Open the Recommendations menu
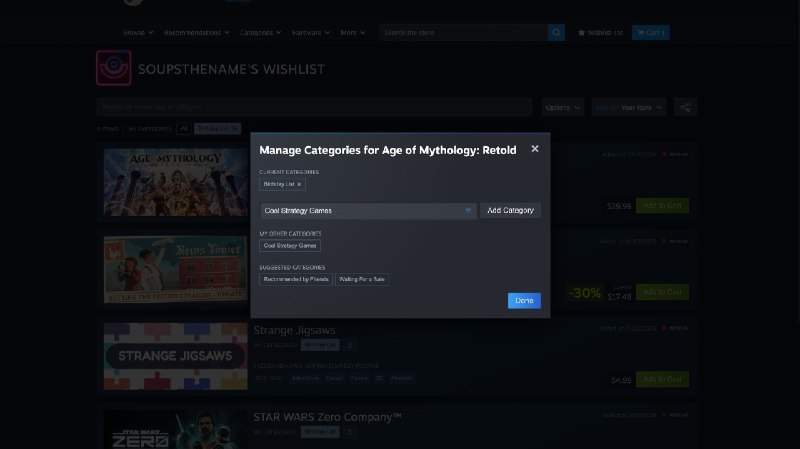Screen dimensions: 800x449 [x=196, y=33]
